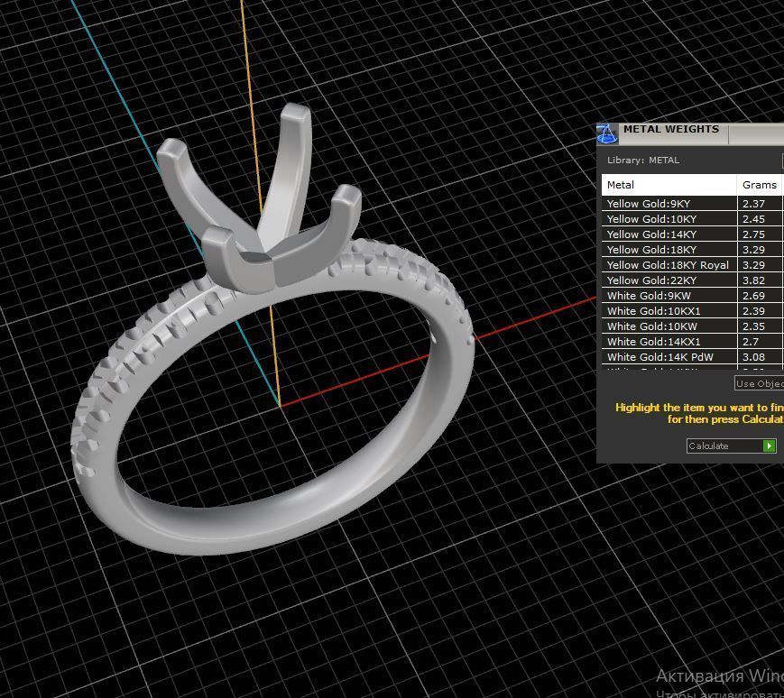The width and height of the screenshot is (784, 698).
Task: Click the 2.35 grams value
Action: 753,326
